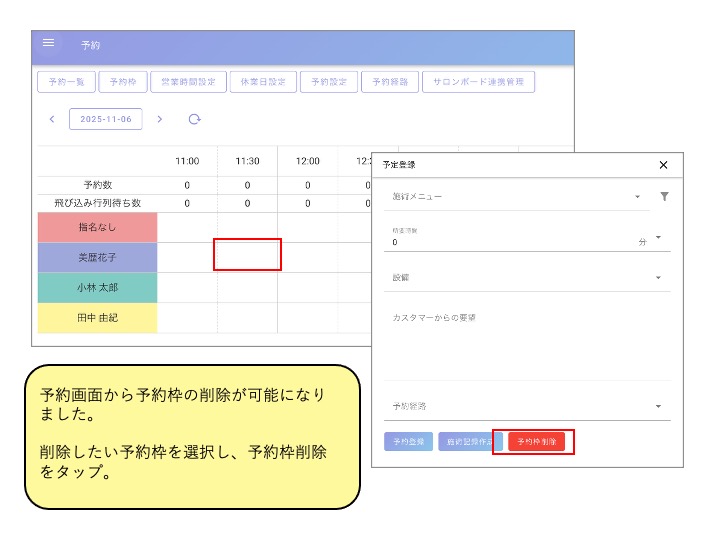Open the hamburger navigation menu
This screenshot has height=540, width=720.
pyautogui.click(x=48, y=43)
